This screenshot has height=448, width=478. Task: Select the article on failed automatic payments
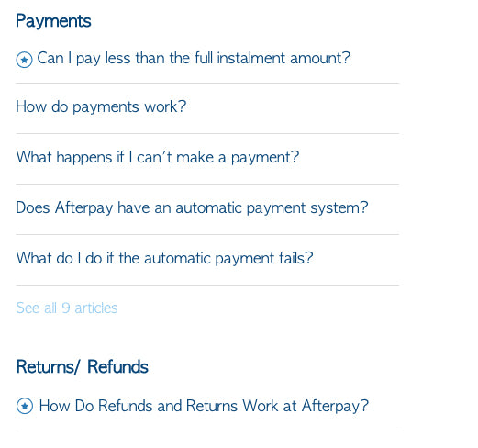(x=164, y=258)
